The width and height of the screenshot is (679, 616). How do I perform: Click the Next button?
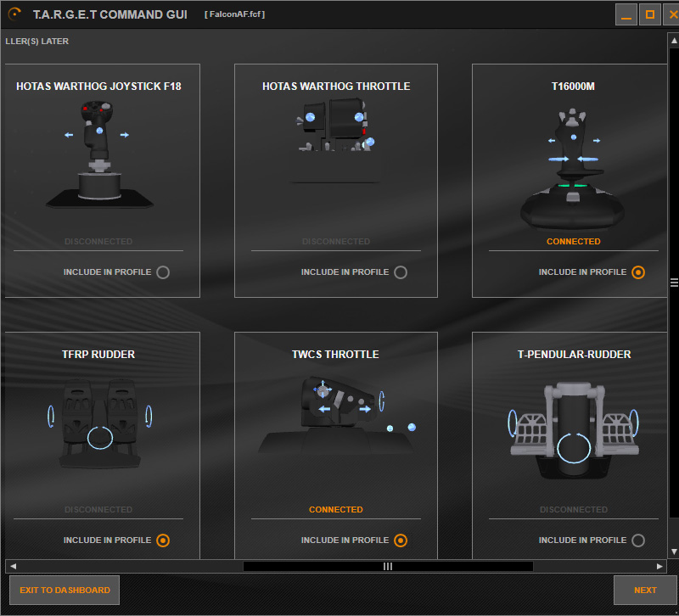click(645, 590)
